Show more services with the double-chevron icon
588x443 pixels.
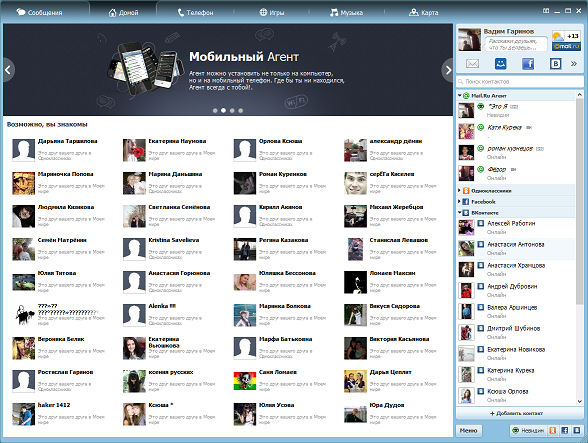tap(574, 64)
